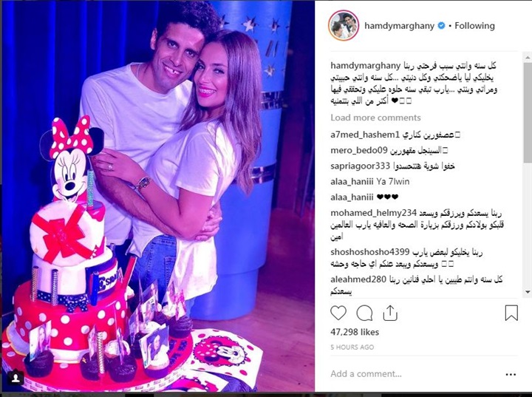Viewport: 532px width, 397px height.
Task: Click the comments scrollbar up arrow
Action: [528, 58]
